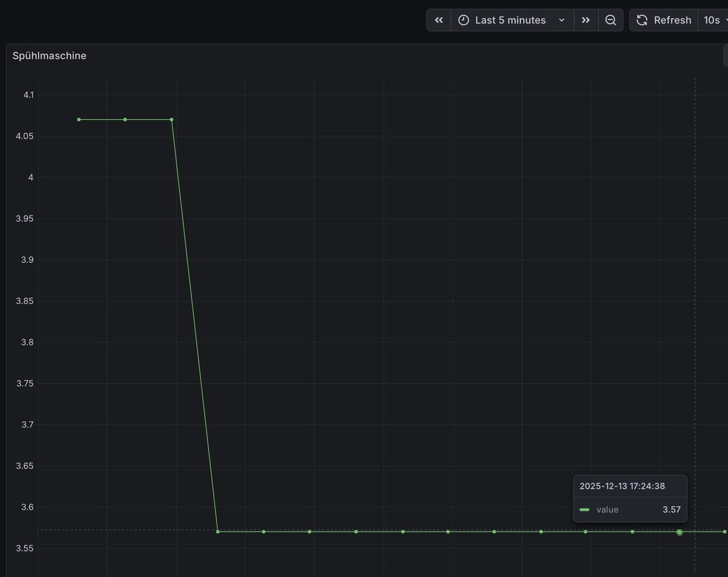Expand the time range chevron arrow
Viewport: 728px width, 577px height.
pyautogui.click(x=562, y=20)
